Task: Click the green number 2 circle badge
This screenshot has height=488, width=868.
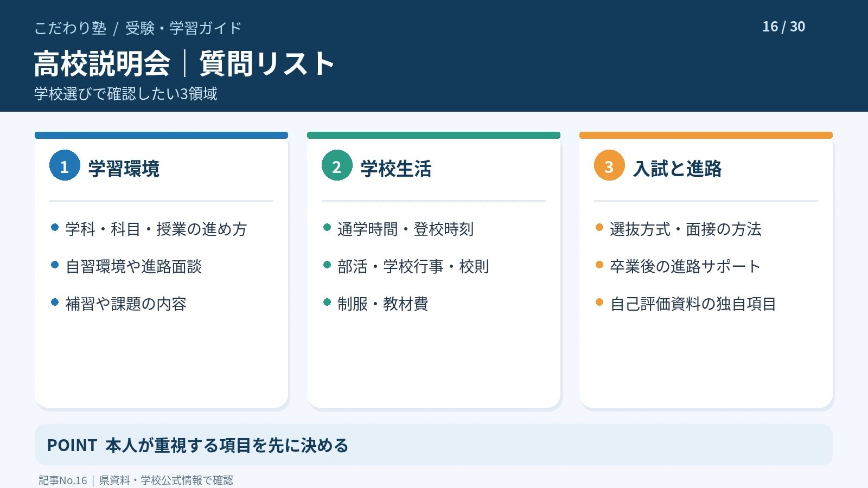Action: tap(337, 165)
